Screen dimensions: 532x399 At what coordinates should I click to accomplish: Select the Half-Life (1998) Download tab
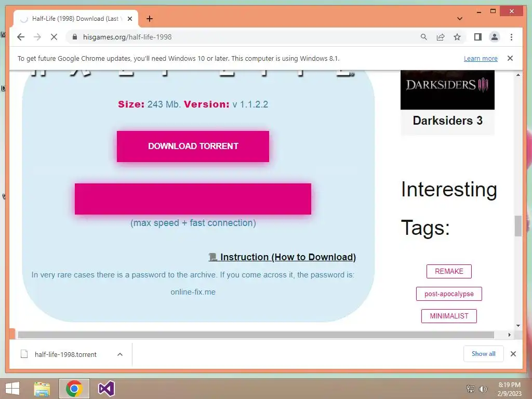(76, 19)
